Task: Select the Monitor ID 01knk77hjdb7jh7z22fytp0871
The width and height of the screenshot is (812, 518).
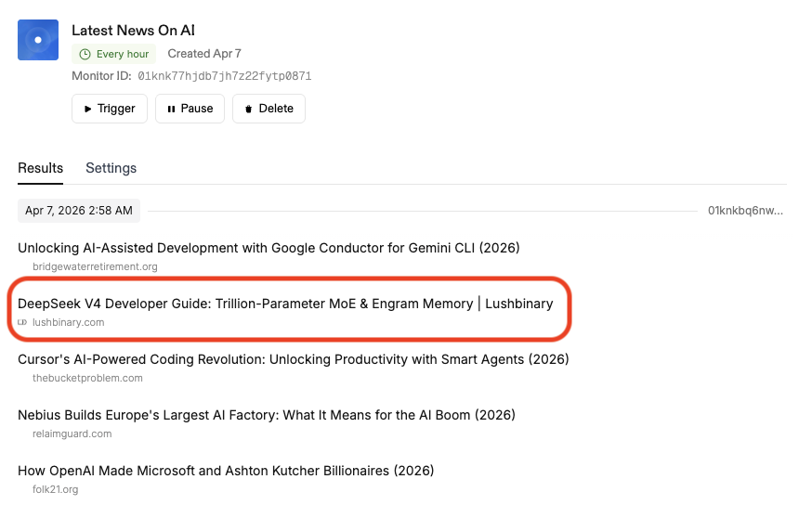Action: coord(224,76)
